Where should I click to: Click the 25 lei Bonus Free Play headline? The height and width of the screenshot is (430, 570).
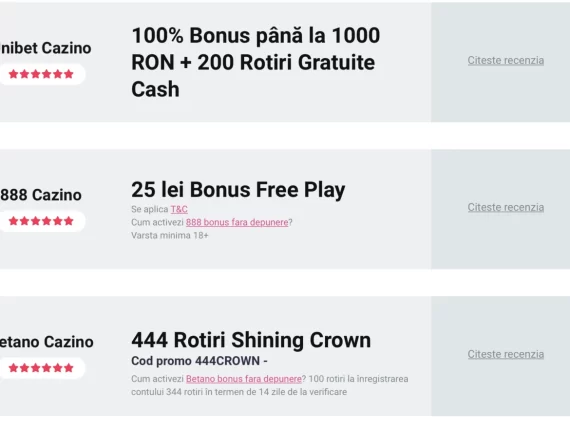238,189
